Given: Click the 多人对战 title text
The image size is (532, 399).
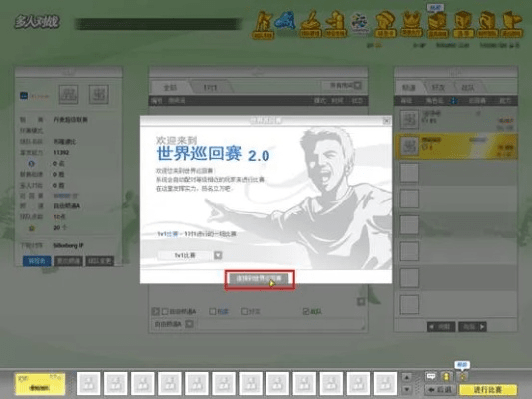Looking at the screenshot, I should (37, 22).
